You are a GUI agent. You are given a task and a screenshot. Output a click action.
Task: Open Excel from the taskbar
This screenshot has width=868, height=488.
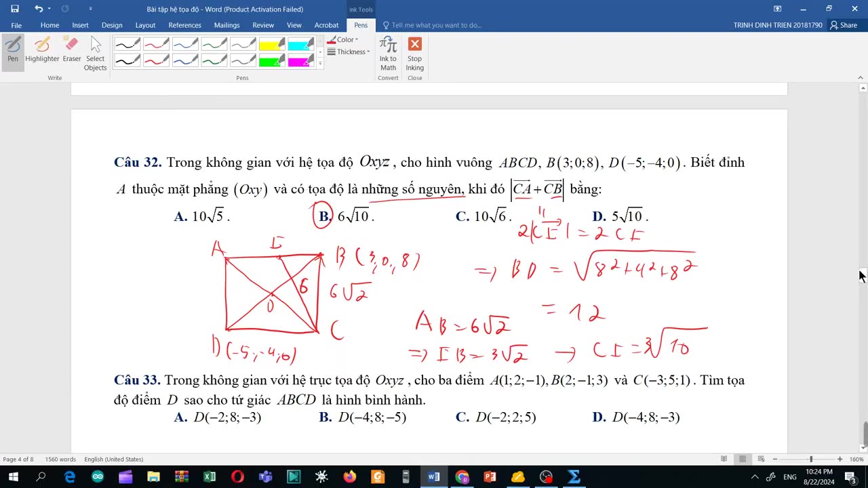209,476
